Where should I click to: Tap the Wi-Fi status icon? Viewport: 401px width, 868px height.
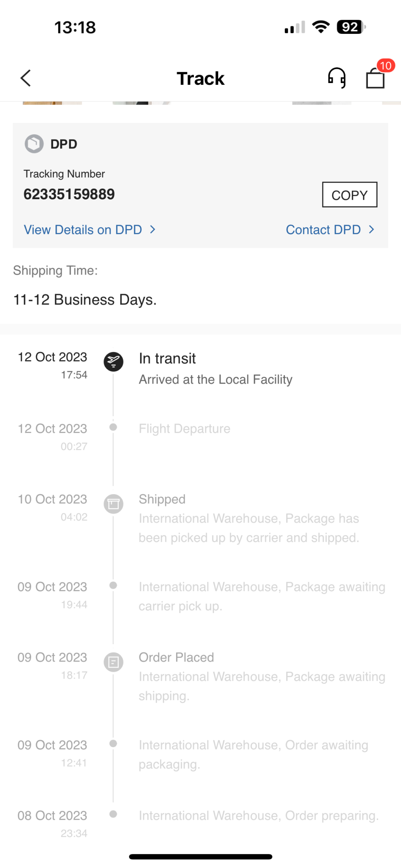[321, 27]
